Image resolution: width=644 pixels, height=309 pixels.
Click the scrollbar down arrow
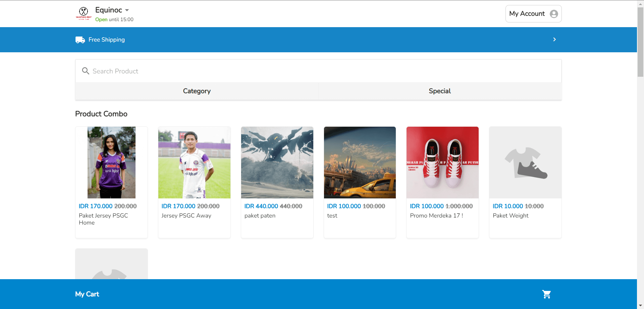tap(640, 306)
